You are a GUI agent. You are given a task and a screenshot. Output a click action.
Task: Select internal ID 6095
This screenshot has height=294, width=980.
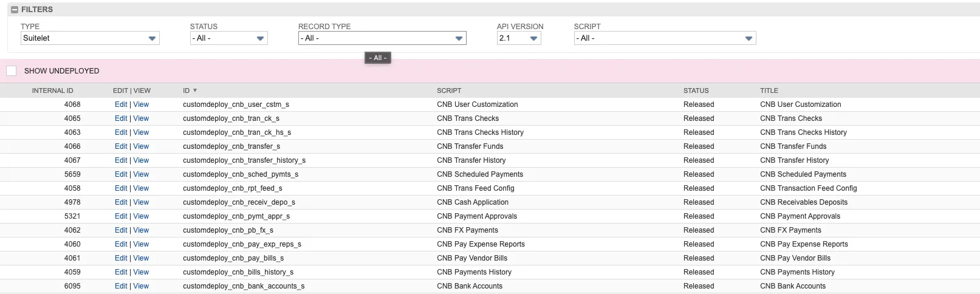pos(72,286)
